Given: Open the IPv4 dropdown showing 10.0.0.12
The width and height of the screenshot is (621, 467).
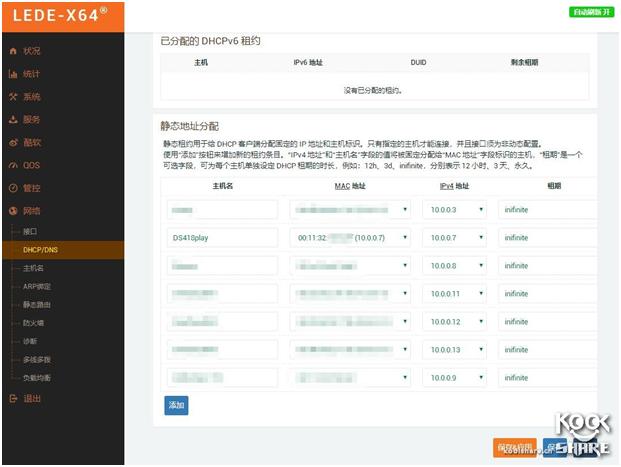Looking at the screenshot, I should click(454, 322).
